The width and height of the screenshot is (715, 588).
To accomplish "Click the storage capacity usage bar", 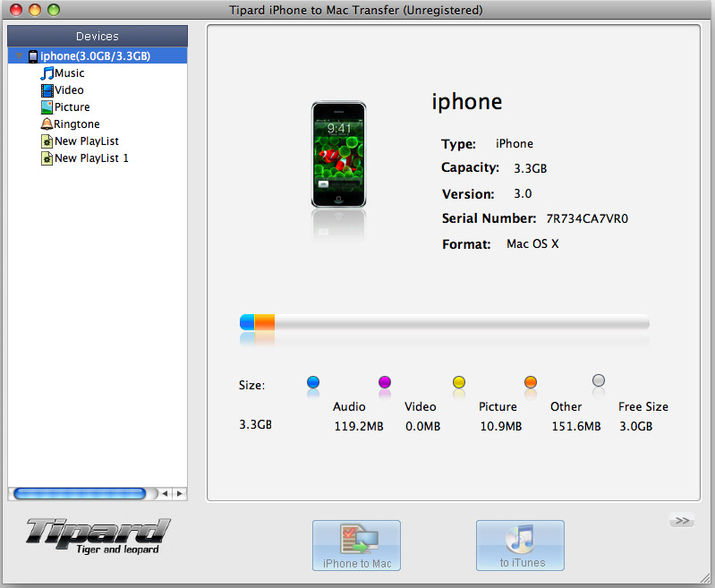I will tap(444, 323).
